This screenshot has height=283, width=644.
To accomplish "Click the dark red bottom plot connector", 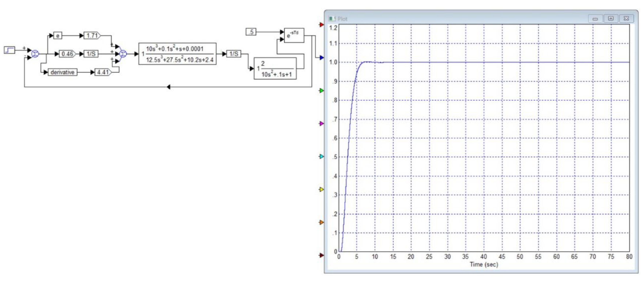I will click(x=321, y=255).
